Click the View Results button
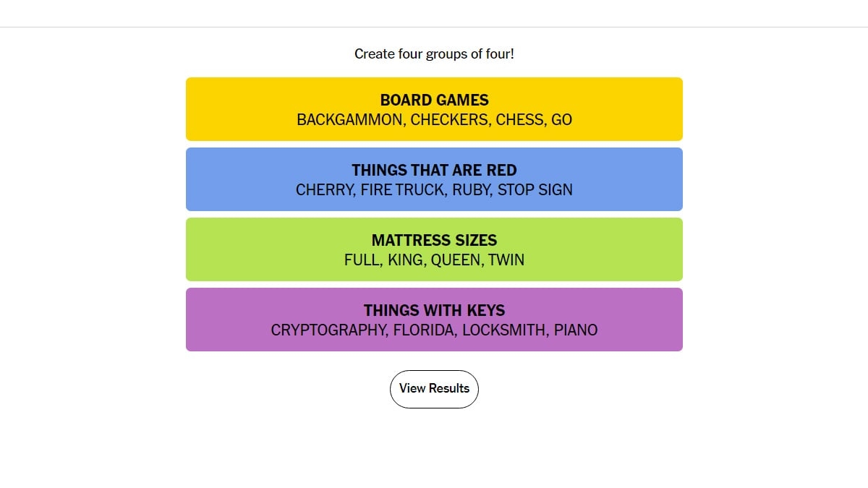Screen dimensions: 868x488 pyautogui.click(x=434, y=388)
